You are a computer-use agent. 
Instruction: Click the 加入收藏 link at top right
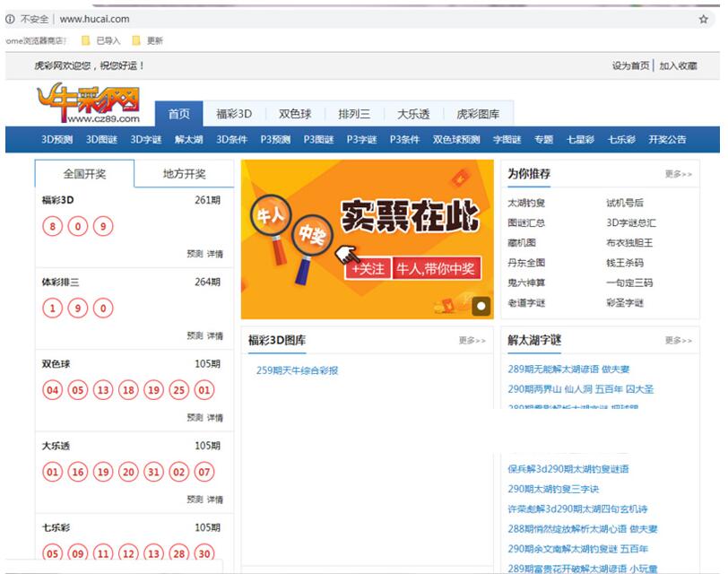point(678,65)
